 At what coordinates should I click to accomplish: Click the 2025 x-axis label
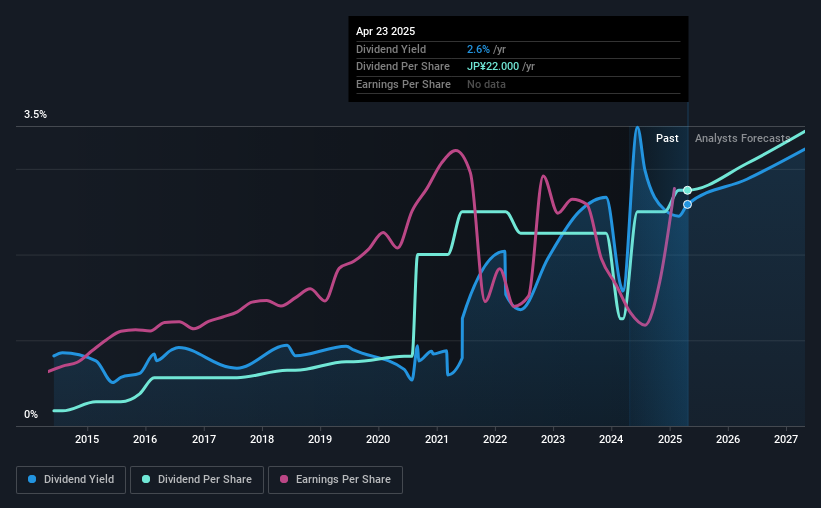[670, 439]
